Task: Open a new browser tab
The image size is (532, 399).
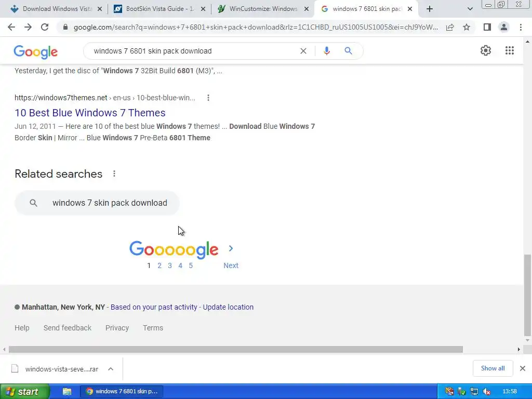Action: tap(430, 9)
